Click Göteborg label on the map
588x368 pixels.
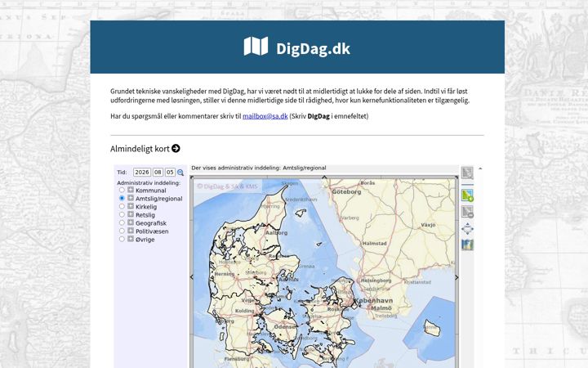346,192
